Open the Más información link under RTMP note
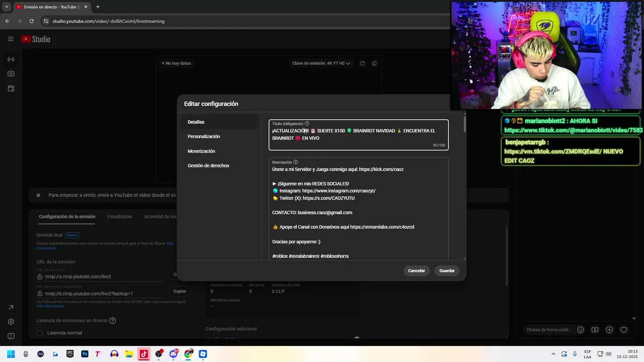The image size is (644, 362). [50, 306]
